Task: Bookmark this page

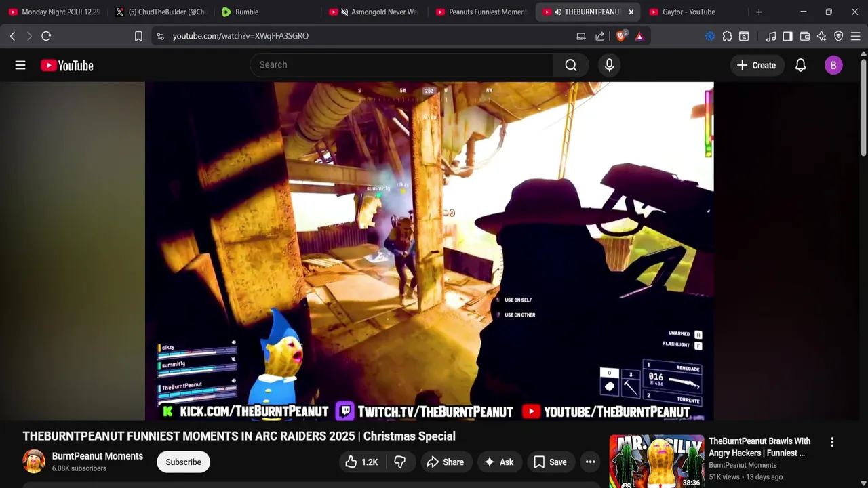Action: tap(138, 36)
